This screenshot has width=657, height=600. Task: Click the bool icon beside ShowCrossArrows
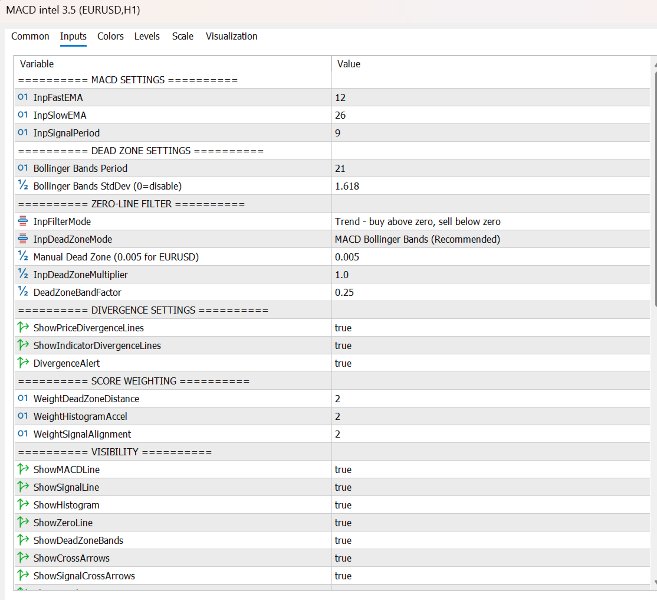point(23,557)
